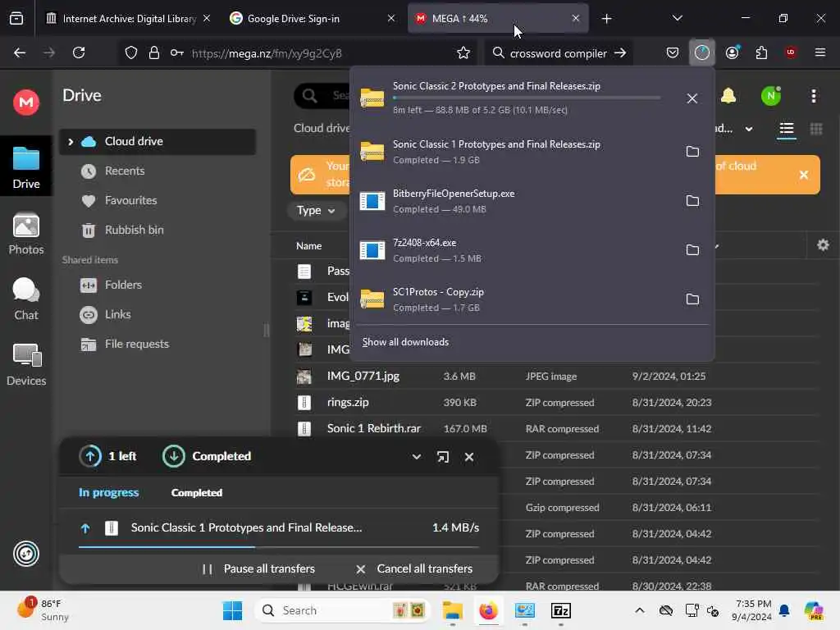The image size is (840, 630).
Task: Switch to Google Drive Sign-in tab
Action: pos(313,19)
